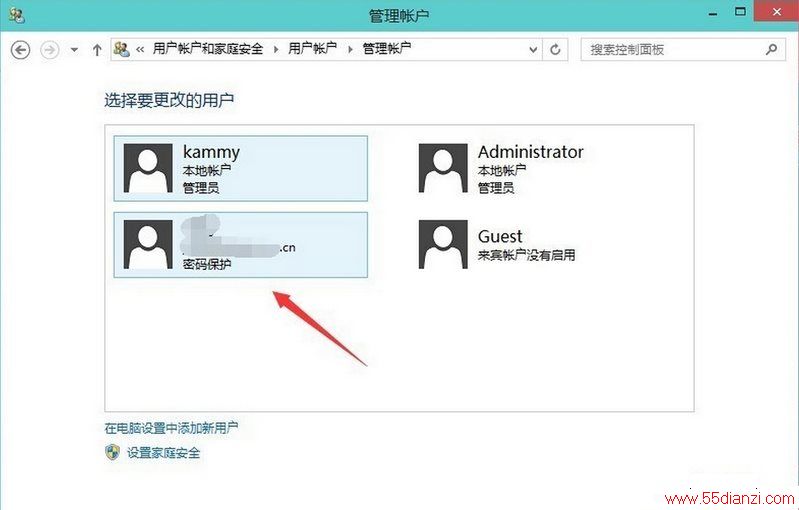Click the search magnifier icon
This screenshot has height=510, width=799.
point(771,49)
